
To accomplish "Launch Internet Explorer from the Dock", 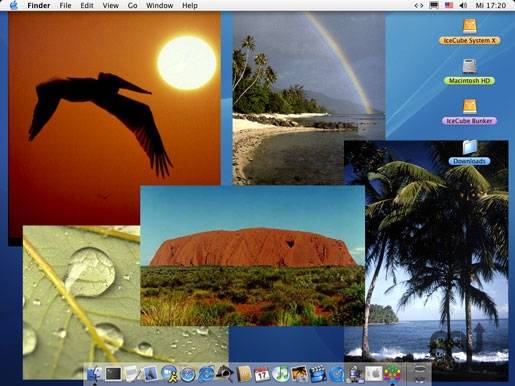I will 206,374.
